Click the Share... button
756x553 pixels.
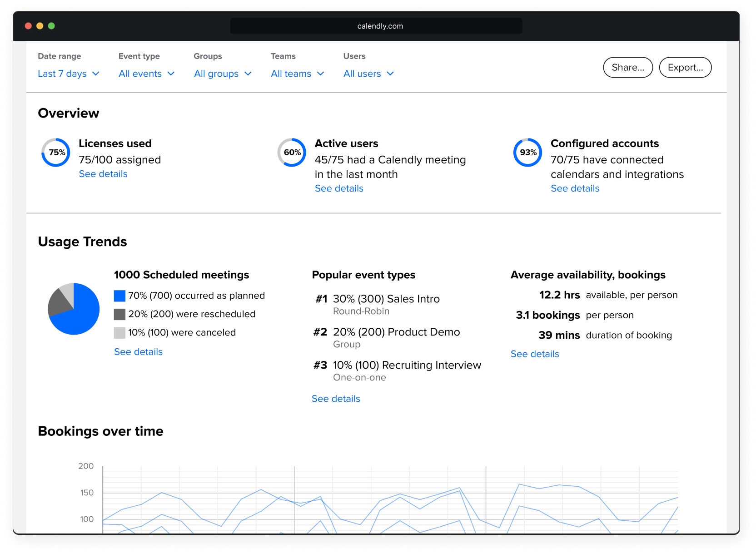(x=628, y=68)
